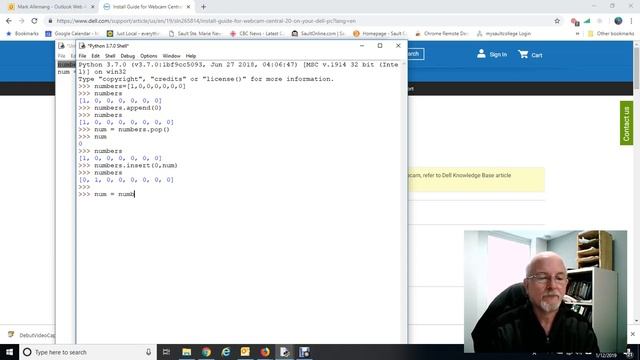Open the Chrome three-dot menu
The width and height of the screenshot is (640, 360).
631,21
